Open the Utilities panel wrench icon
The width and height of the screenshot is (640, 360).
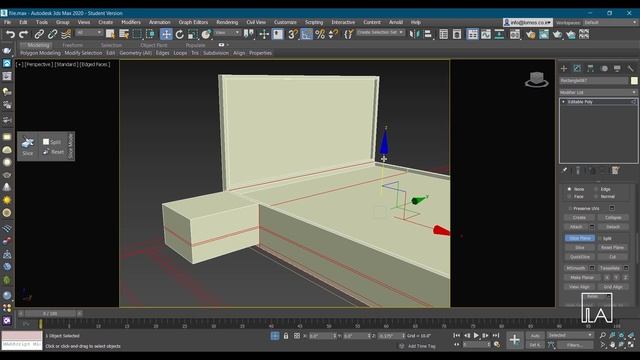click(x=631, y=68)
